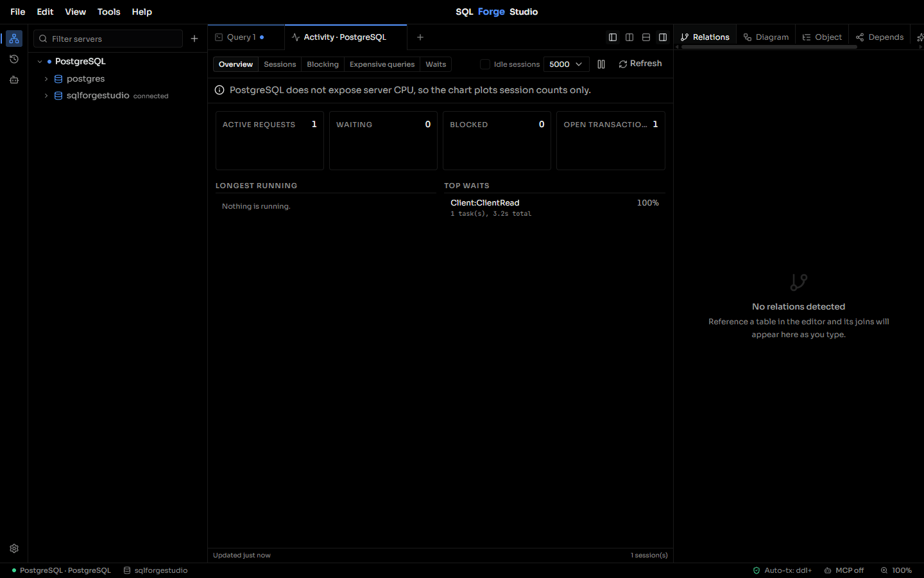
Task: Click the MCP off status label
Action: click(850, 570)
